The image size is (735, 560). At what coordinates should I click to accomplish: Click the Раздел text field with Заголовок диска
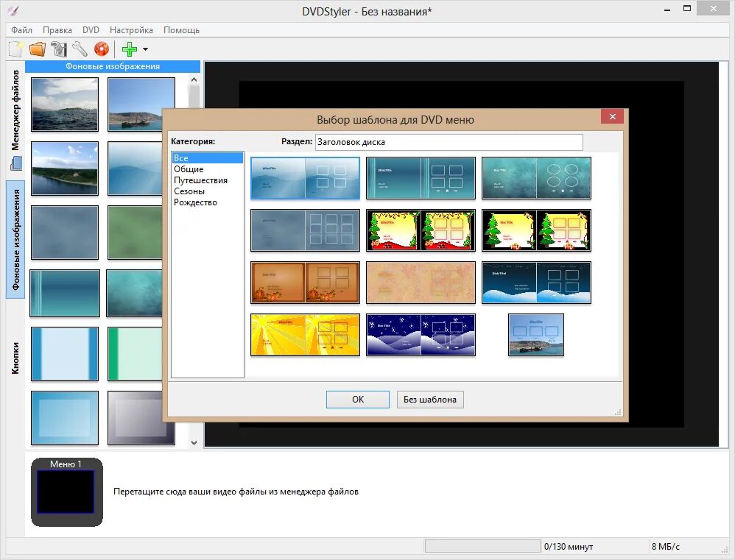(449, 142)
